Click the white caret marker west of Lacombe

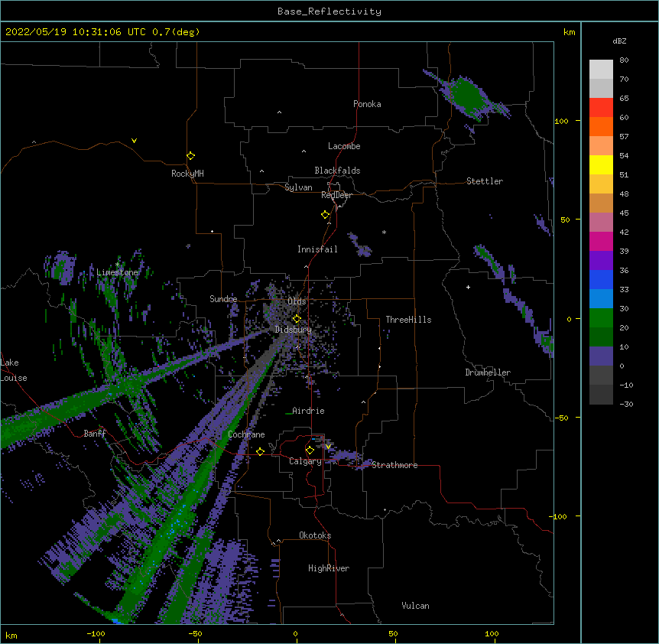[304, 151]
